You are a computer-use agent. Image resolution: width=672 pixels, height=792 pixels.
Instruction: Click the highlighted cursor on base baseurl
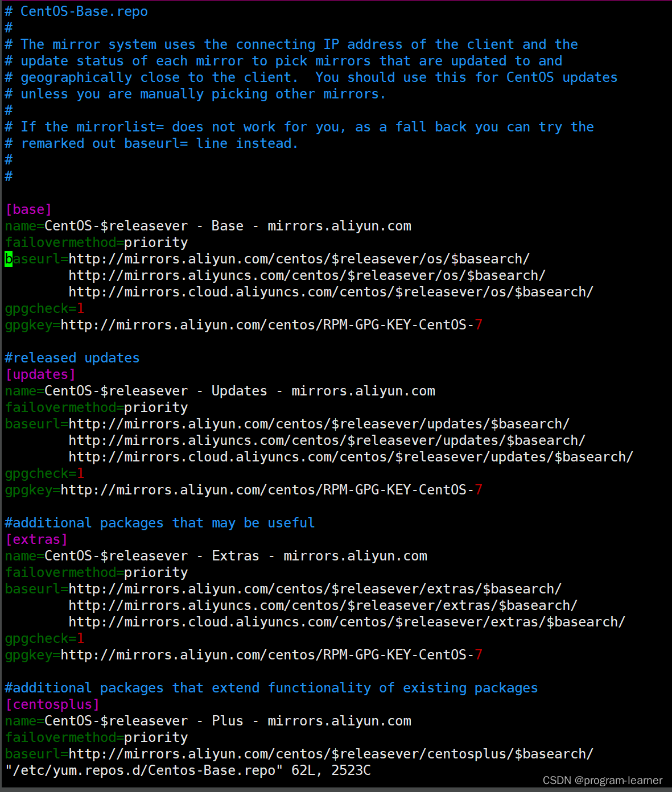9,259
